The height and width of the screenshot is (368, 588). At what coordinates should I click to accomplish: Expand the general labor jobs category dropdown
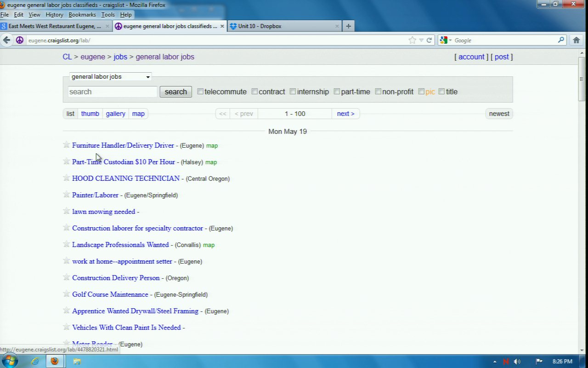click(x=110, y=77)
